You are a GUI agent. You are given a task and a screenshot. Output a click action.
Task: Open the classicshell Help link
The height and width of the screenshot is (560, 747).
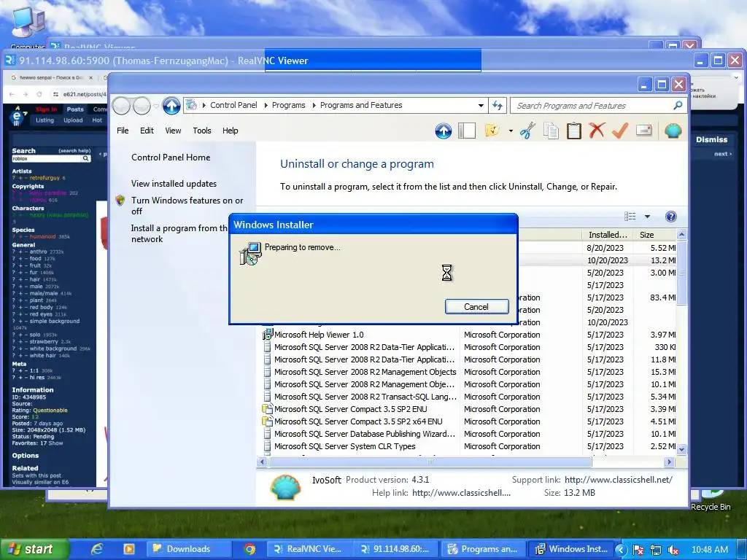(x=461, y=493)
